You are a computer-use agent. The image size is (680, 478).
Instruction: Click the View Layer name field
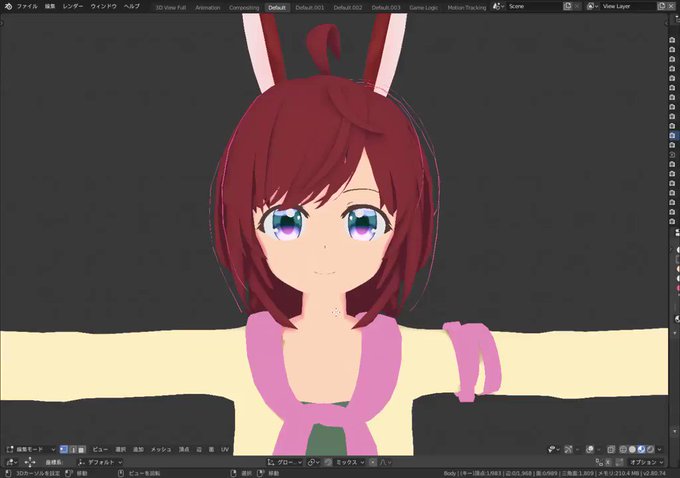(628, 7)
